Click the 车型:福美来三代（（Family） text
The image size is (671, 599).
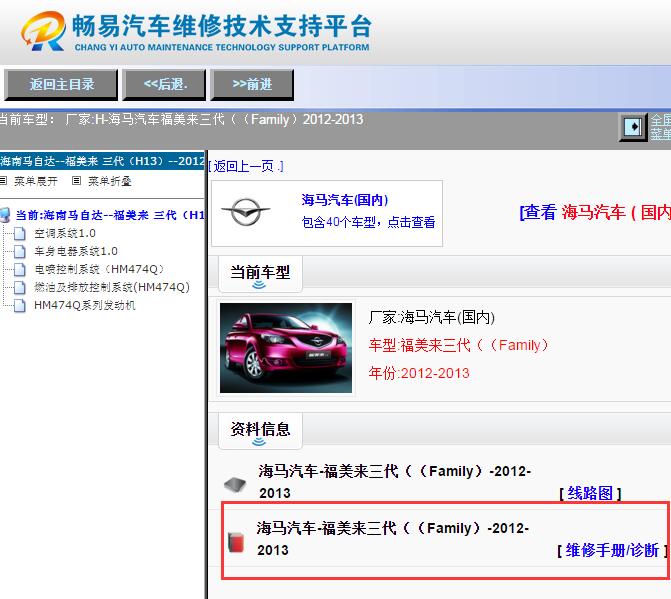(x=458, y=345)
